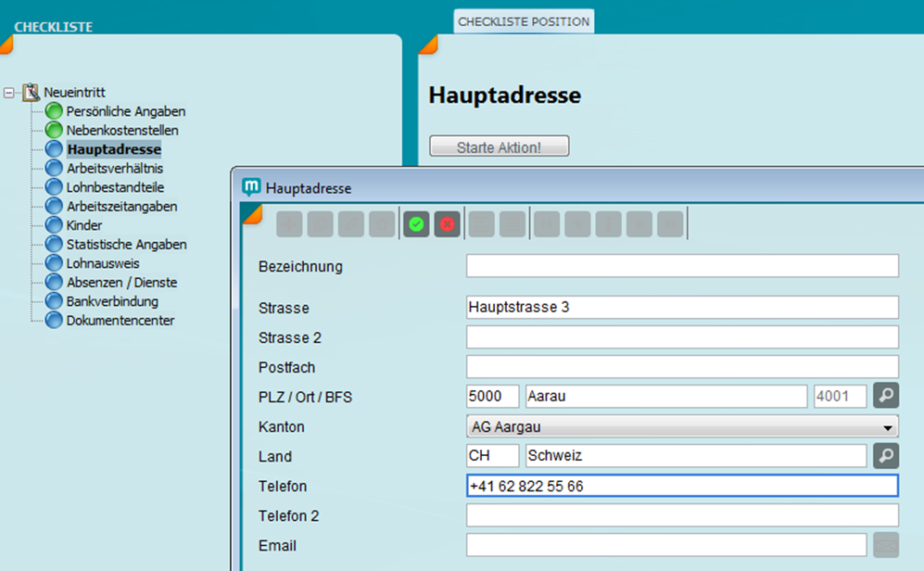
Task: Open the Kanton dropdown list
Action: tap(889, 427)
